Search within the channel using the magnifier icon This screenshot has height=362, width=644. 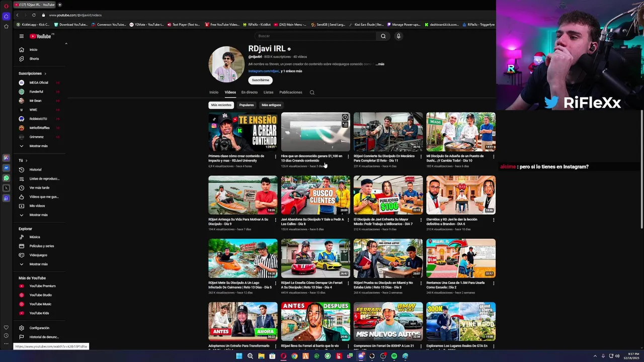312,93
